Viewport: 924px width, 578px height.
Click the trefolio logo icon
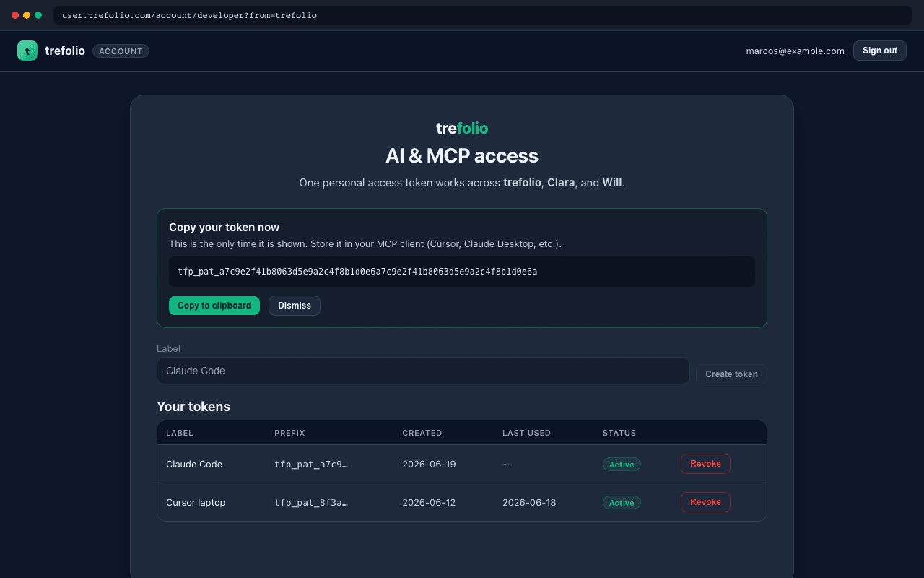click(27, 51)
